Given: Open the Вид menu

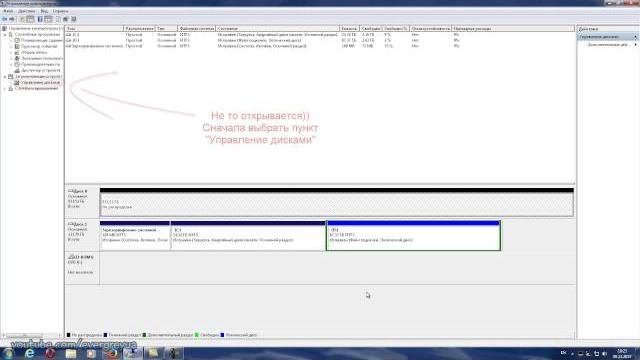Looking at the screenshot, I should [x=44, y=11].
